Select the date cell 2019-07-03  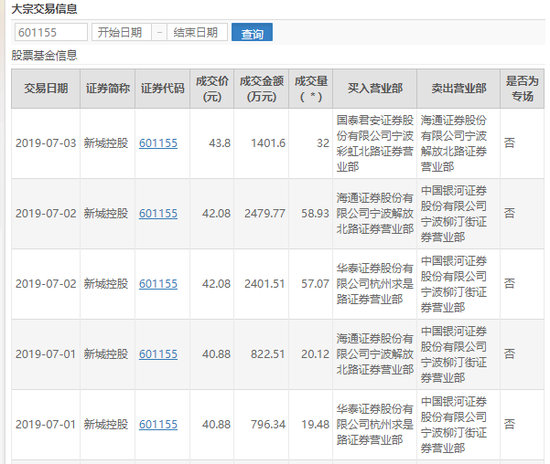coord(46,143)
